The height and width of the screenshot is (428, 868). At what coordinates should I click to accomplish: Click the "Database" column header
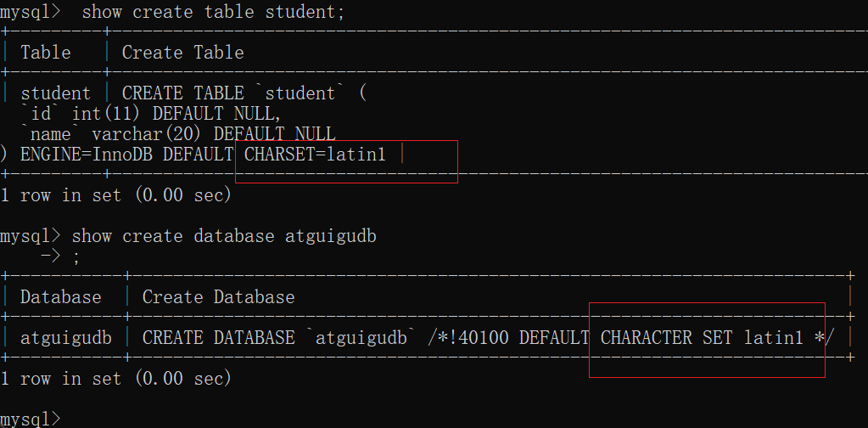click(60, 297)
